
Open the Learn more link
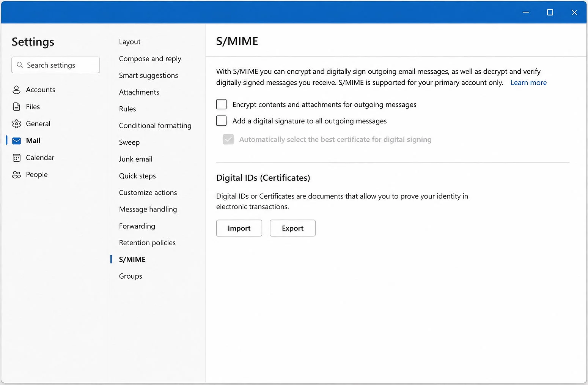[528, 82]
